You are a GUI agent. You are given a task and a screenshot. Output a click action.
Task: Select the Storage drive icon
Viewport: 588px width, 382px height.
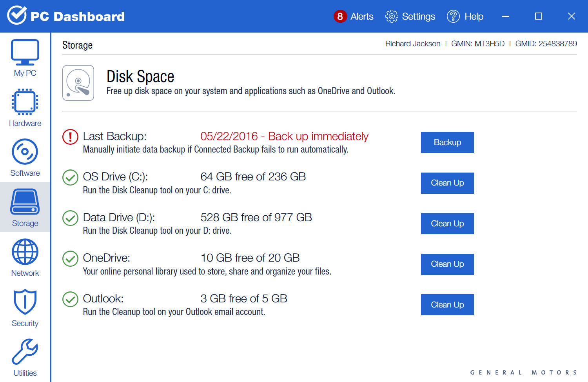(25, 202)
